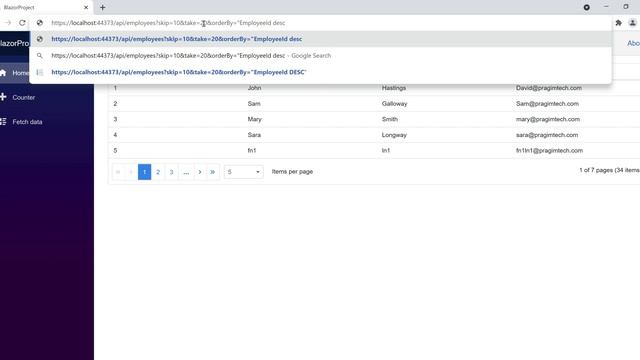The image size is (640, 360).
Task: Click the cell 'John' in row 1
Action: tap(254, 88)
